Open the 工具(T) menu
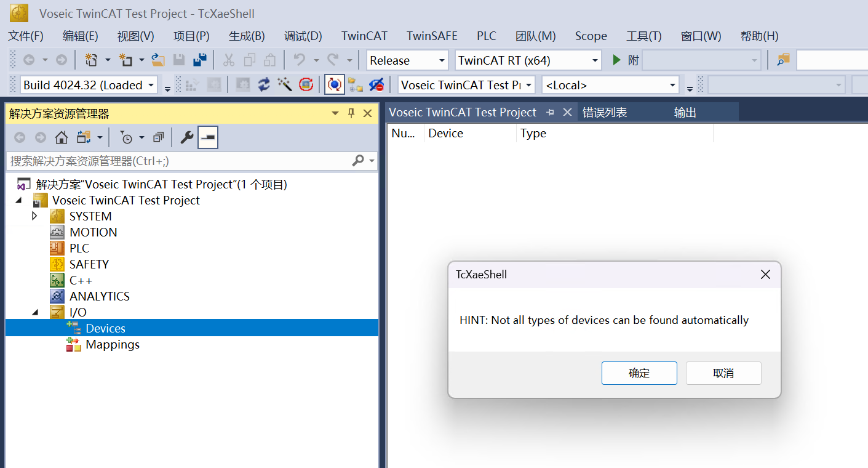Viewport: 868px width, 468px height. click(x=644, y=36)
